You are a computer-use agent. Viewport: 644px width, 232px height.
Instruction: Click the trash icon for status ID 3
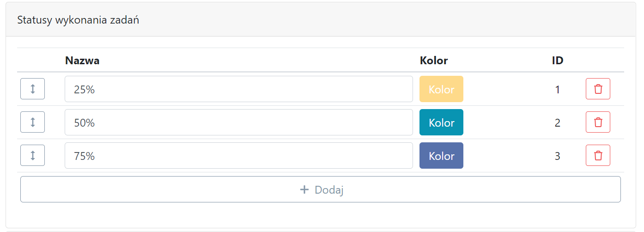[598, 155]
